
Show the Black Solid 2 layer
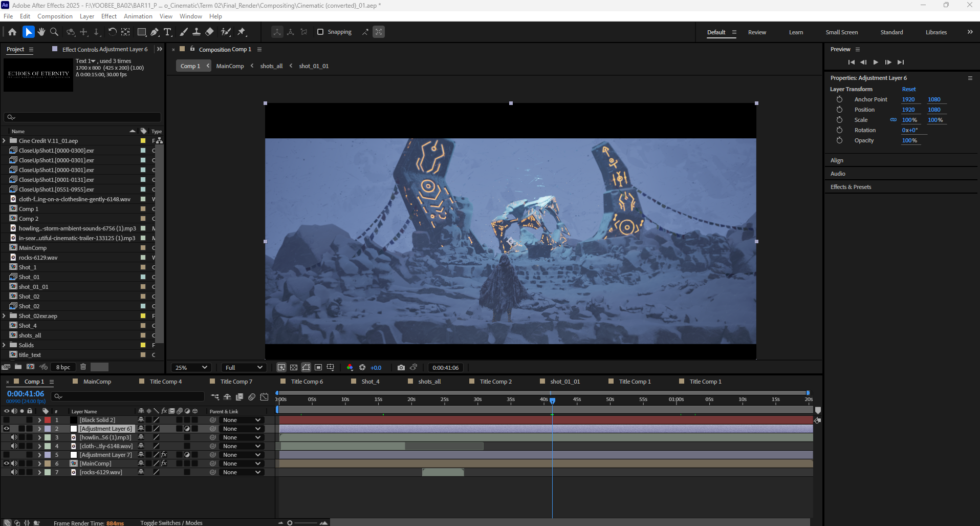click(6, 420)
